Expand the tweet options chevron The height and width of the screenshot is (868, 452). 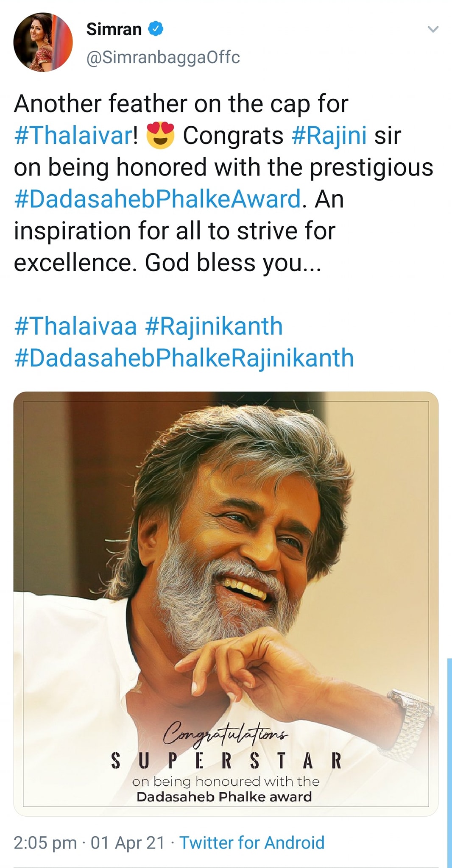tap(432, 29)
